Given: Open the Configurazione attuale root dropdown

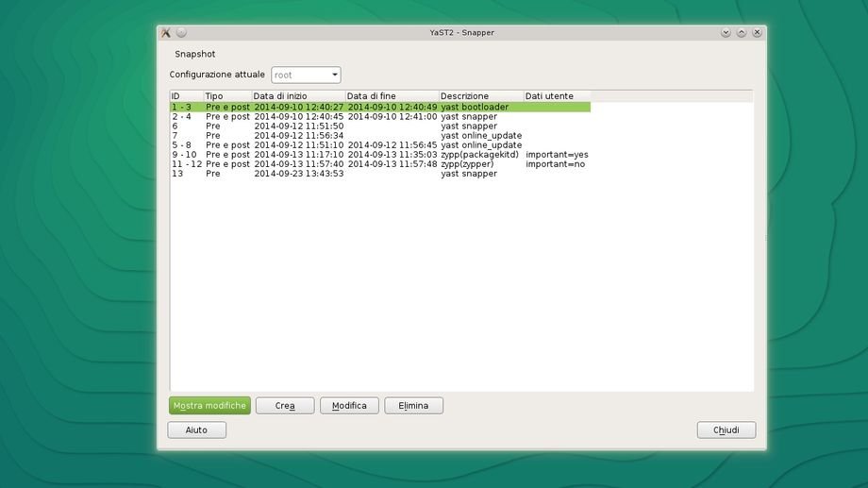Looking at the screenshot, I should point(306,75).
